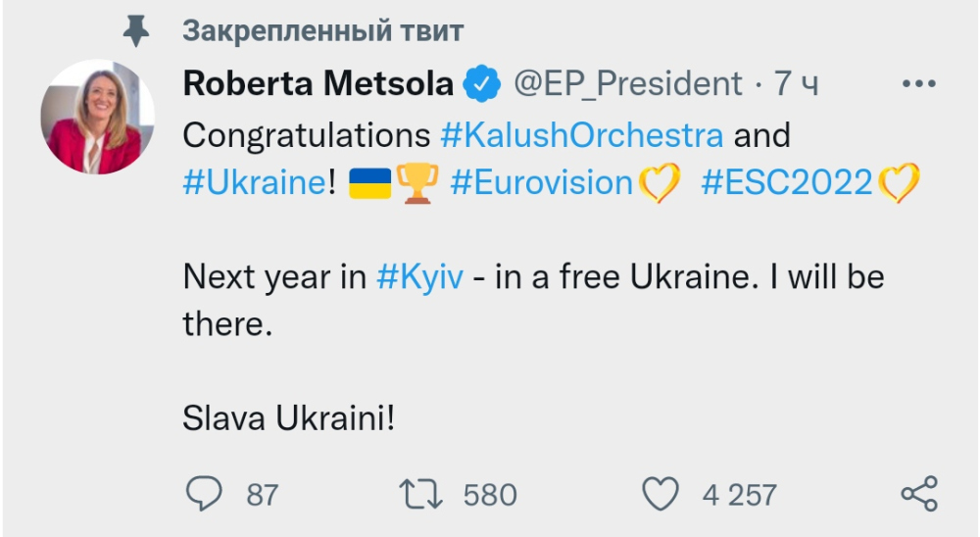
Task: Open the #Eurovision hashtag
Action: point(541,183)
